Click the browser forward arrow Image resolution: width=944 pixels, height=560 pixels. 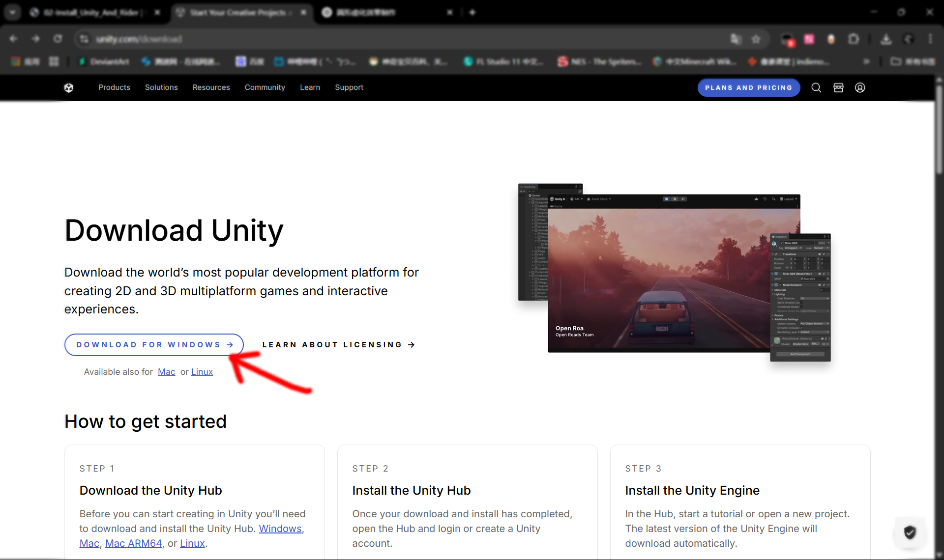(35, 38)
